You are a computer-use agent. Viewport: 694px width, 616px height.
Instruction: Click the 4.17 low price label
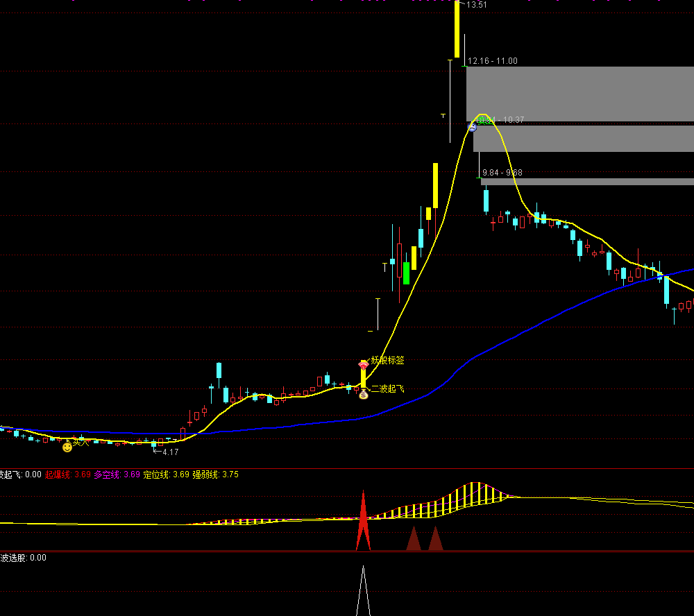pos(169,452)
